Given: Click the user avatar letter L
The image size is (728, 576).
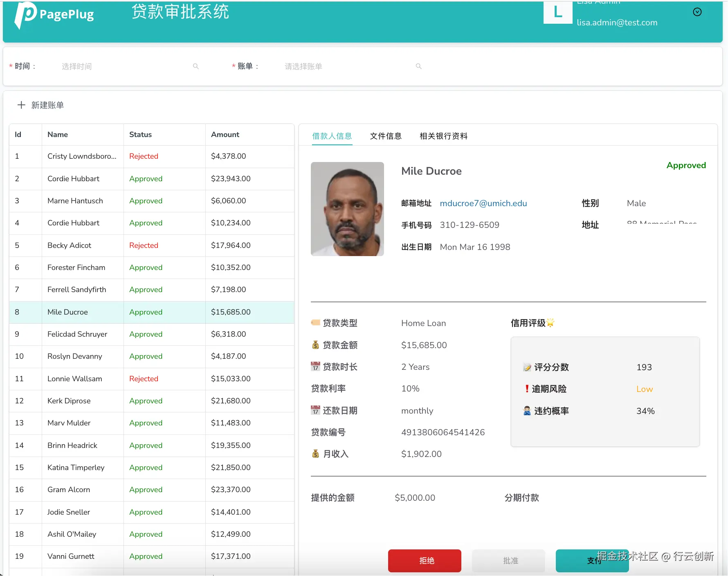Looking at the screenshot, I should pos(558,12).
